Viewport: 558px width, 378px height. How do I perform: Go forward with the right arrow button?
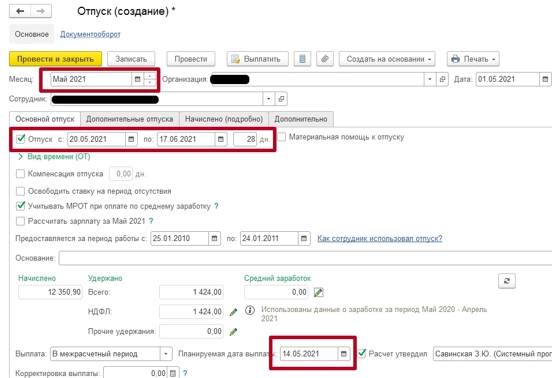coord(41,11)
